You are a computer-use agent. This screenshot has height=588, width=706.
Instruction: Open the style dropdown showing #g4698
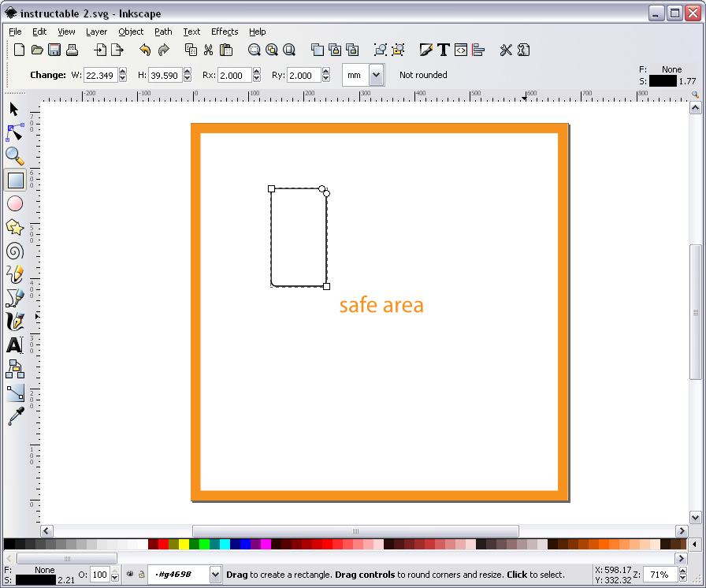click(215, 575)
